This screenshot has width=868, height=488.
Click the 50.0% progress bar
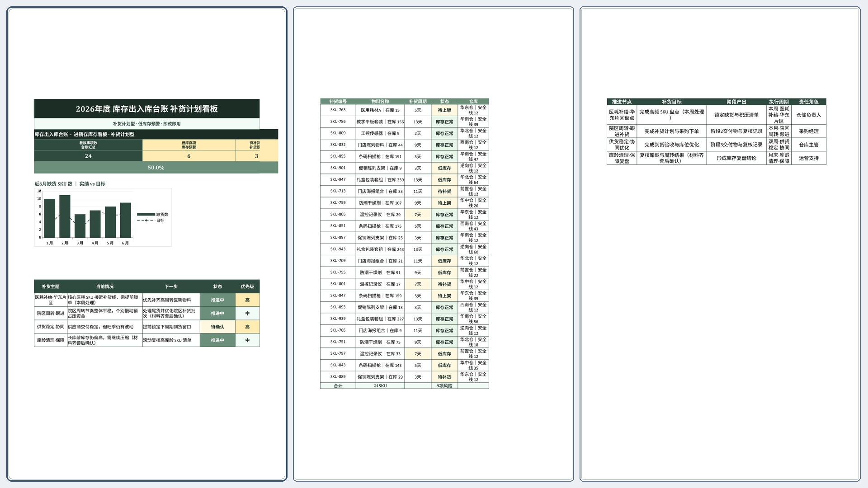(x=156, y=168)
